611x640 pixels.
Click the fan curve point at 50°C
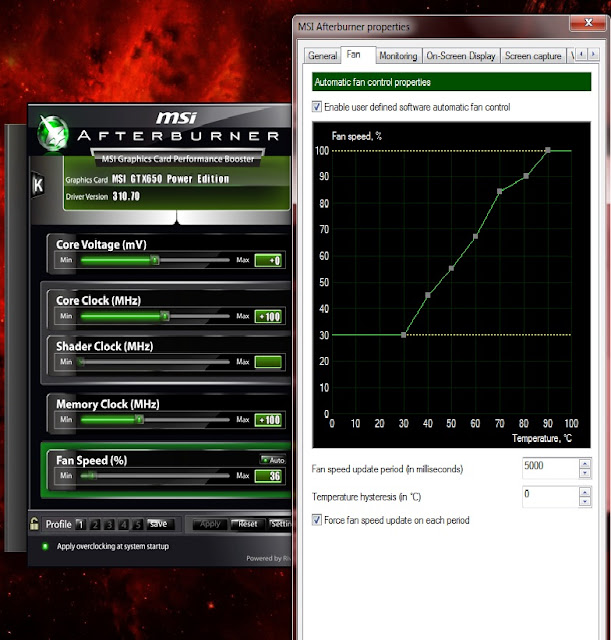pos(451,269)
